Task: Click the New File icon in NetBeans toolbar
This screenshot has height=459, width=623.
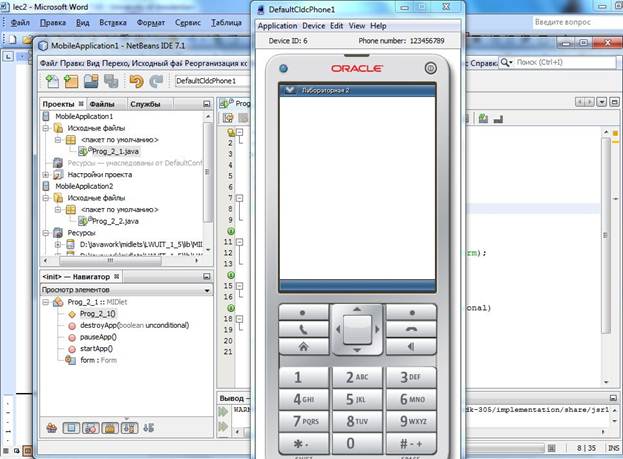Action: (52, 81)
